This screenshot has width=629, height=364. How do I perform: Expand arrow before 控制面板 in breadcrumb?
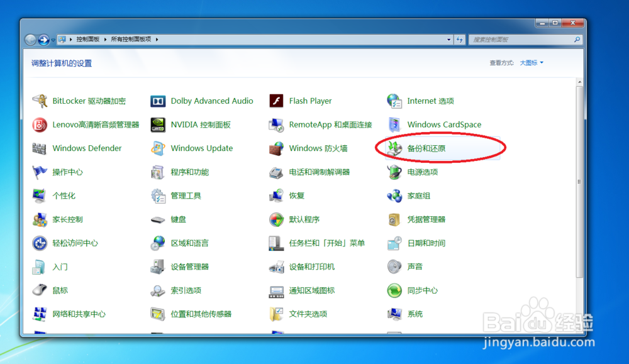[70, 39]
